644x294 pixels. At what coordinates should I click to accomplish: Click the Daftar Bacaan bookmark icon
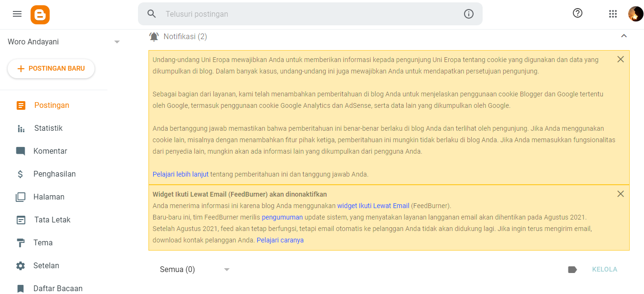coord(21,289)
